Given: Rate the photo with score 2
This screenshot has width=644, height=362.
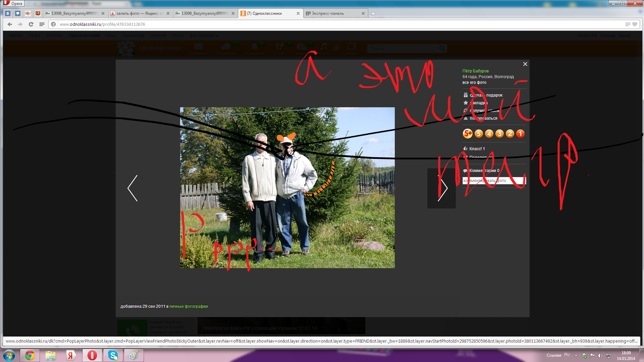Looking at the screenshot, I should point(510,134).
